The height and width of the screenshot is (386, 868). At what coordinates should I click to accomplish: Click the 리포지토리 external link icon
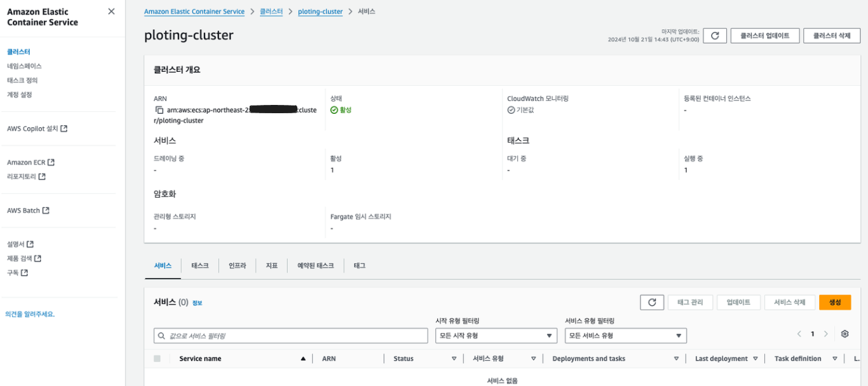point(42,177)
